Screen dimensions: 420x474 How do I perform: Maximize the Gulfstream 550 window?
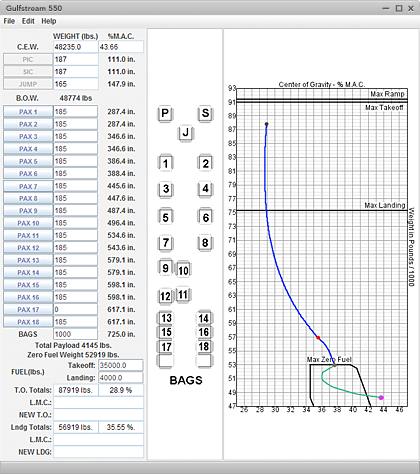click(x=399, y=8)
